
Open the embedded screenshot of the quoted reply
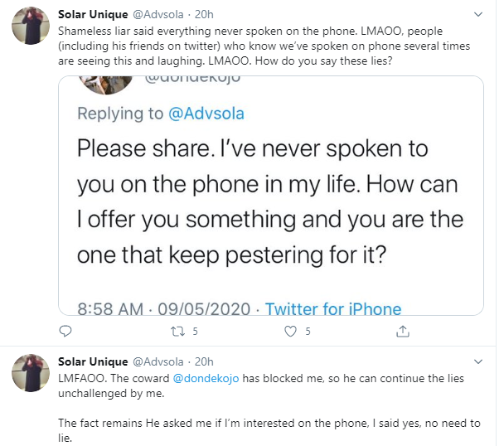point(270,197)
